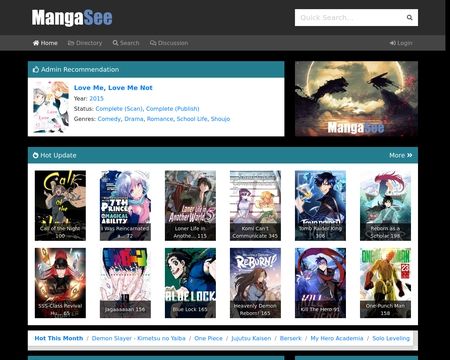Open the Romance genre link
This screenshot has height=360, width=450.
click(160, 119)
